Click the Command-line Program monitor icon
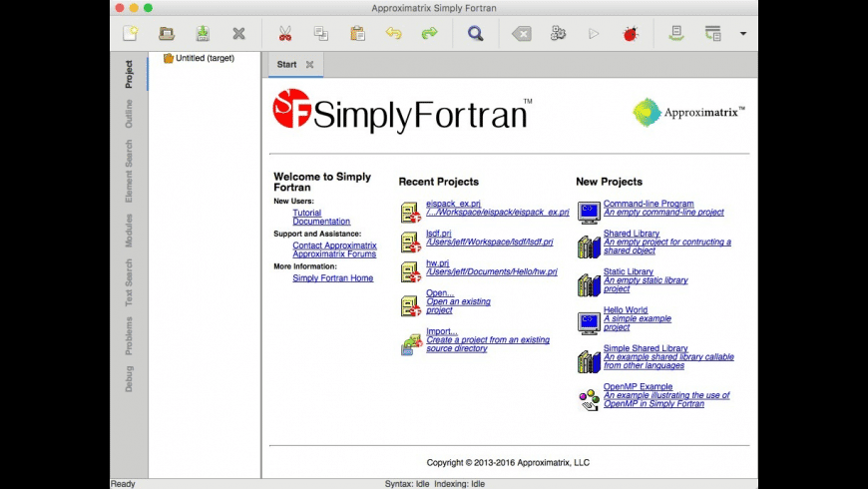The width and height of the screenshot is (868, 489). coord(589,213)
